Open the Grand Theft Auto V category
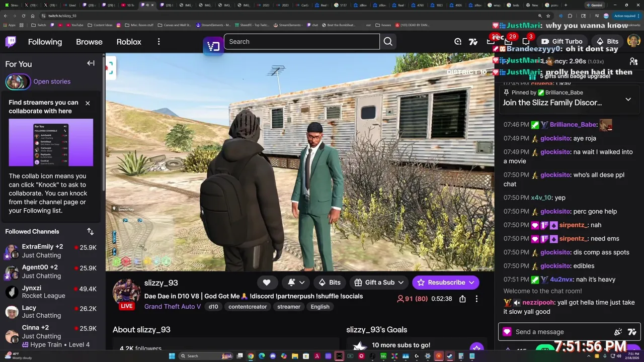Screen dimensions: 644x362 [x=173, y=307]
